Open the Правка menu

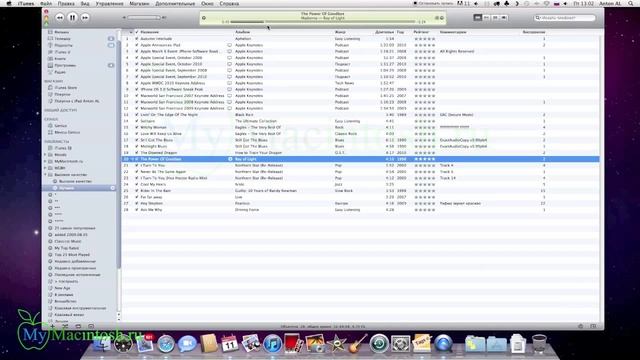click(x=66, y=3)
